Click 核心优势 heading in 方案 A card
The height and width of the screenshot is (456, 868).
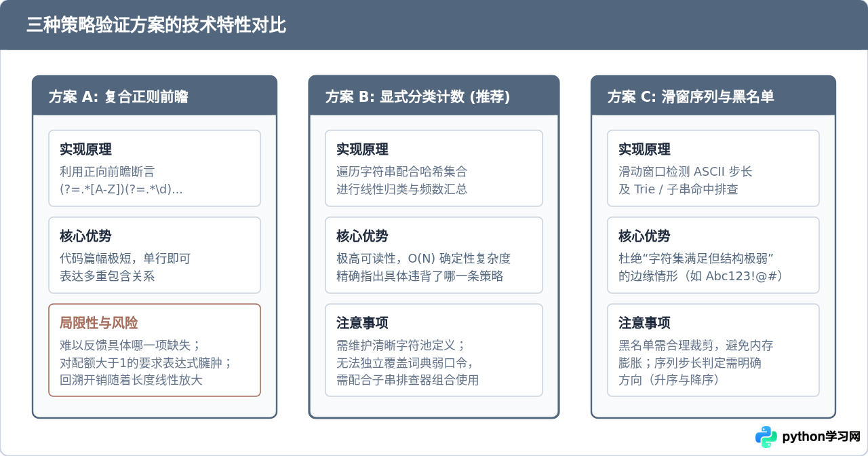[x=85, y=236]
